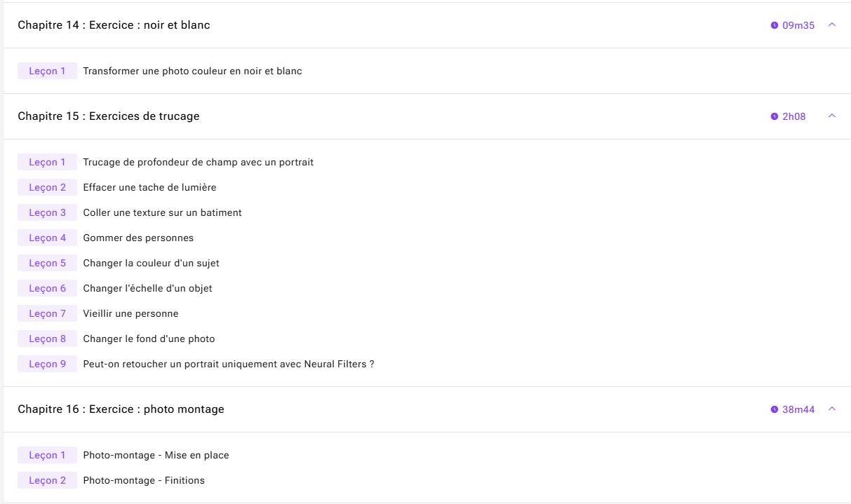The width and height of the screenshot is (851, 504).
Task: Open Trucage de profondeur de champ lesson
Action: pos(198,162)
